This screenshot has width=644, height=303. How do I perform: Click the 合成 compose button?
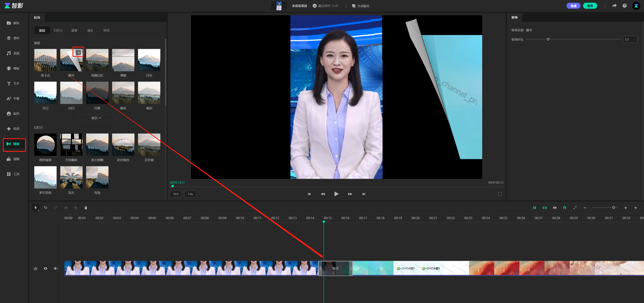point(573,6)
